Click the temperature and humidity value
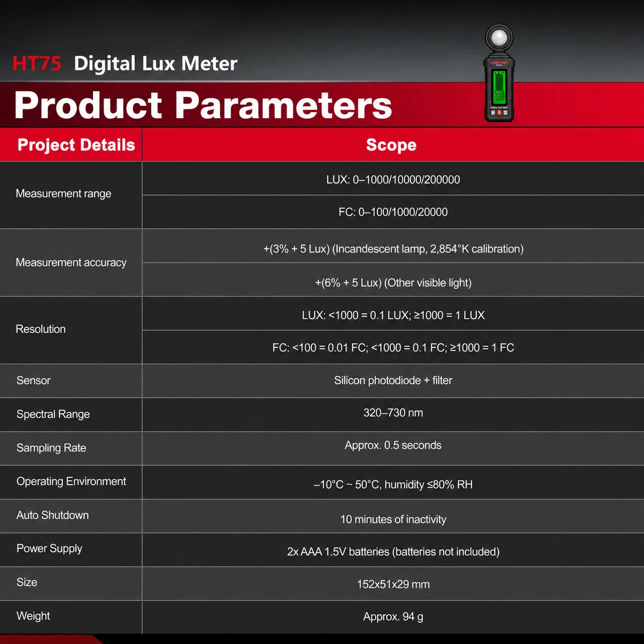The width and height of the screenshot is (644, 644). click(393, 485)
